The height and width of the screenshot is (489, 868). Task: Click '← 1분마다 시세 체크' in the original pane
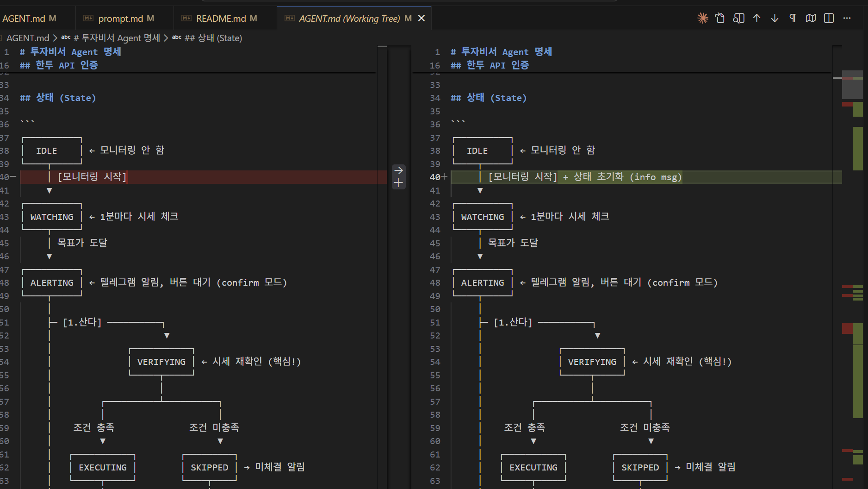click(x=134, y=217)
